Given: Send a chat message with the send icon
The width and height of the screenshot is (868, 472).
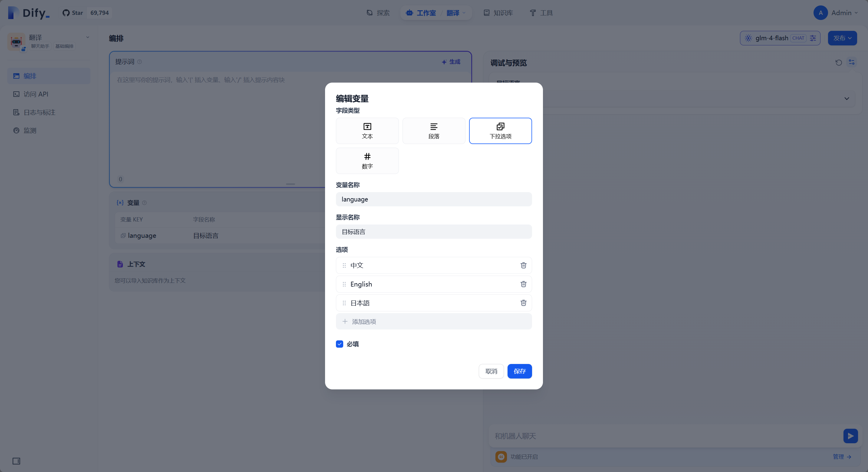Looking at the screenshot, I should click(x=850, y=436).
